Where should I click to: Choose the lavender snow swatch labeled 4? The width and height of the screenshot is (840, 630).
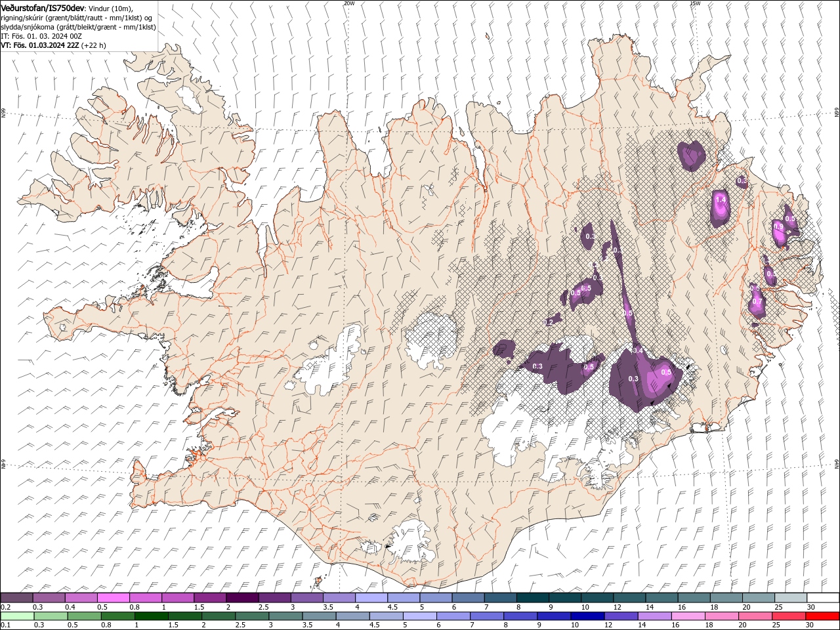point(371,598)
